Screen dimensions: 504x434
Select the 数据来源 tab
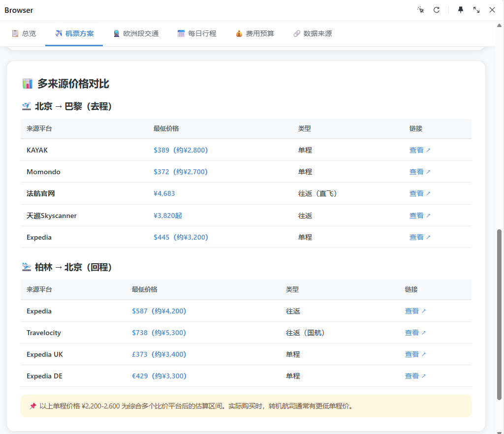coord(313,33)
